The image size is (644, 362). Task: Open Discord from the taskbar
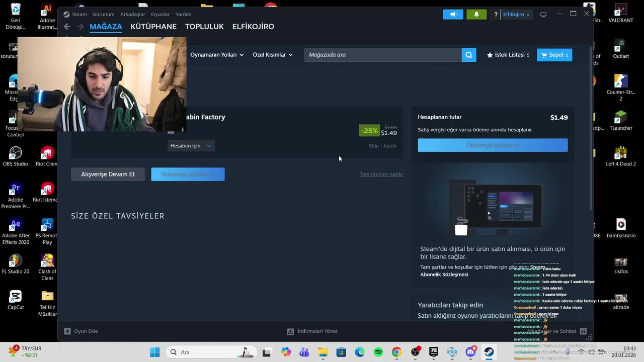[471, 352]
